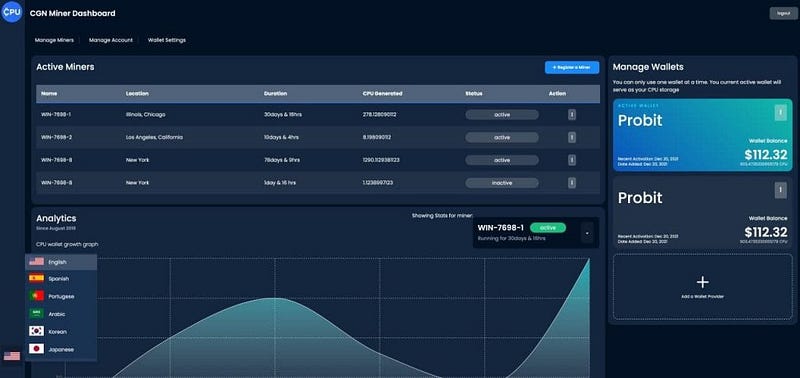Click the Illinois, Chicago location cell
Screen dimensions: 800x378
coord(145,115)
